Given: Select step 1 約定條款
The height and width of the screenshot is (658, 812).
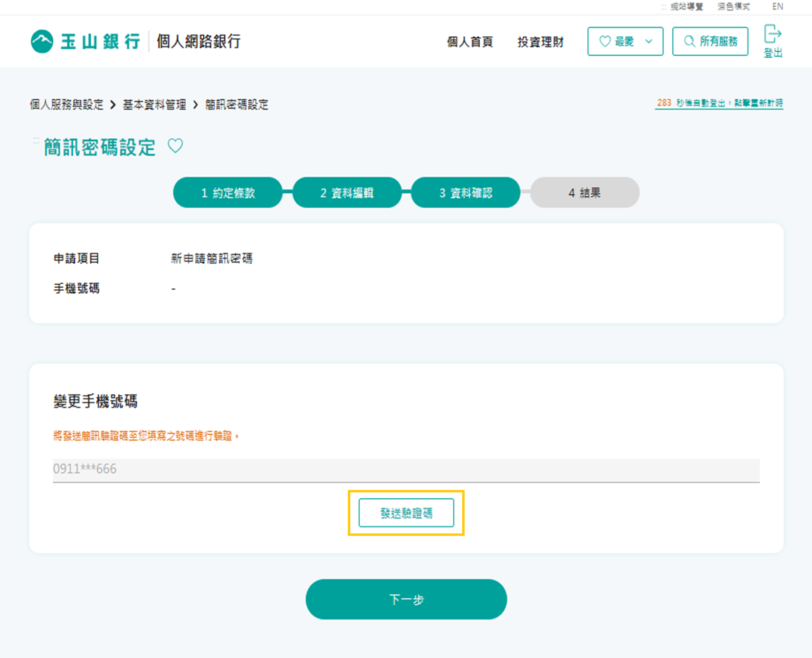Looking at the screenshot, I should (228, 192).
